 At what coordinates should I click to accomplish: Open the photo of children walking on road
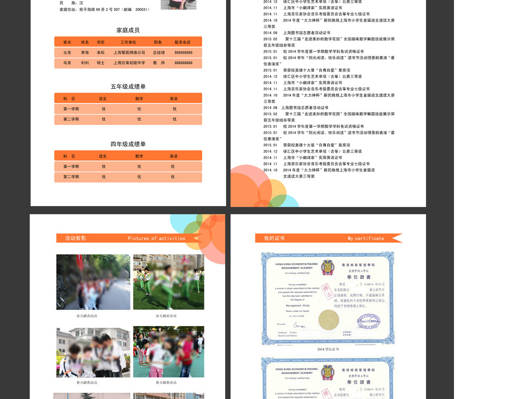click(93, 282)
